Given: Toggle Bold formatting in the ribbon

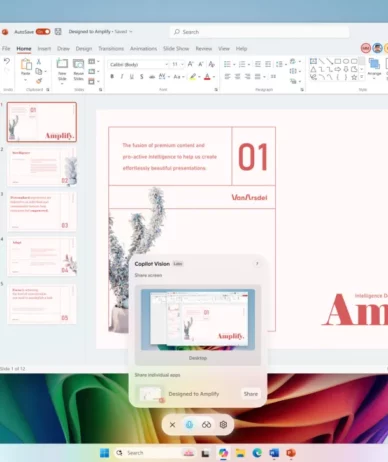Looking at the screenshot, I should pyautogui.click(x=112, y=77).
